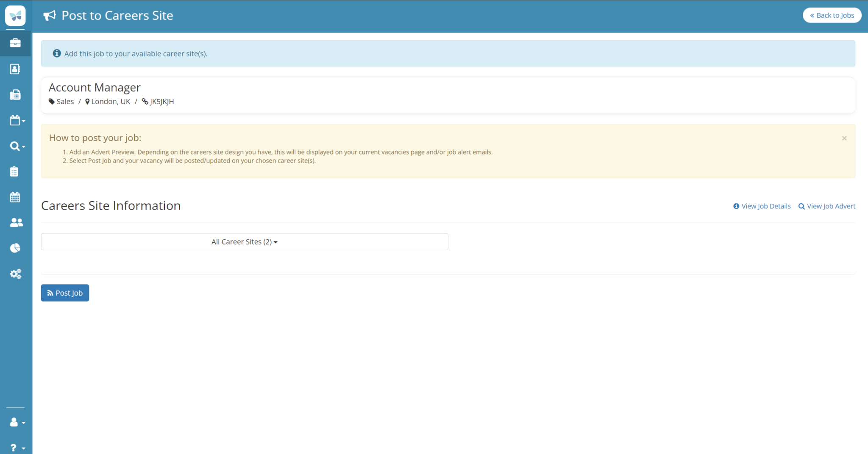
Task: Expand the help question mark menu
Action: (x=17, y=448)
